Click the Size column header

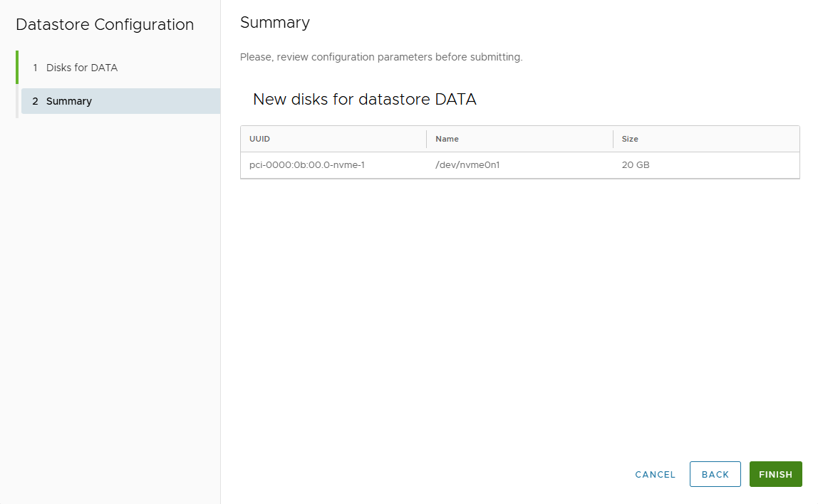pos(628,139)
